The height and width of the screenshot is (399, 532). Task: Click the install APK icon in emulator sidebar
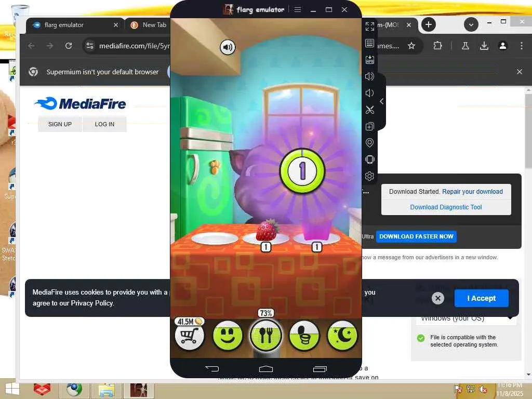(x=369, y=60)
